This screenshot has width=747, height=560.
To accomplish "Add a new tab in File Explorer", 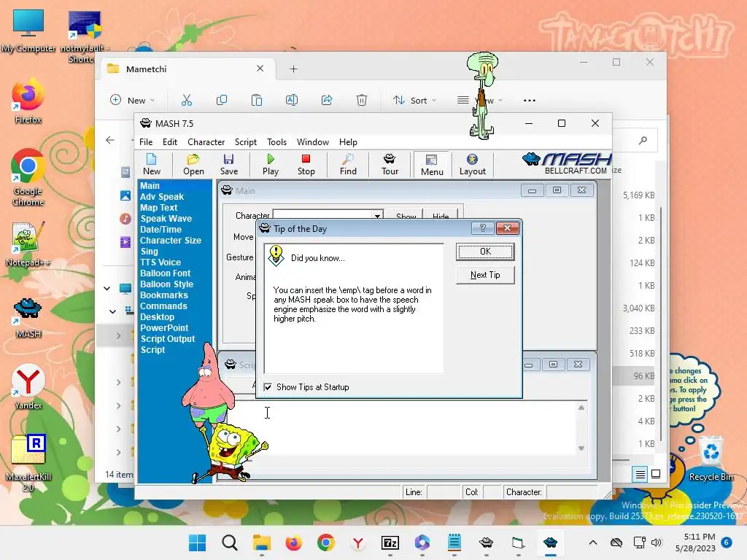I will click(293, 69).
